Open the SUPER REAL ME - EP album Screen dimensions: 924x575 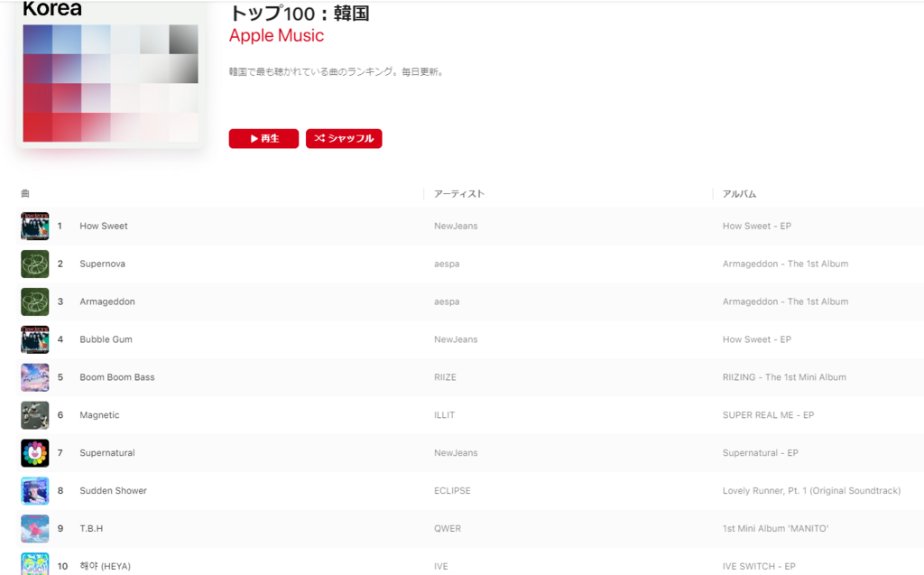tap(768, 415)
